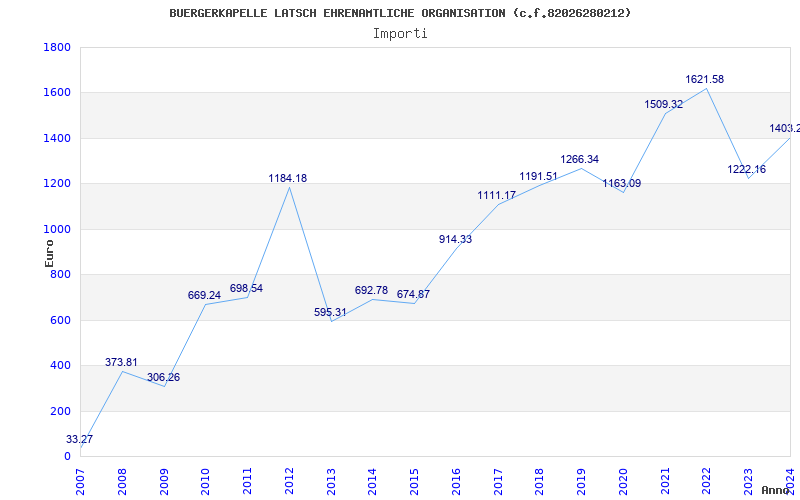Select the 1184.18 peak data label
800x500 pixels.
288,178
